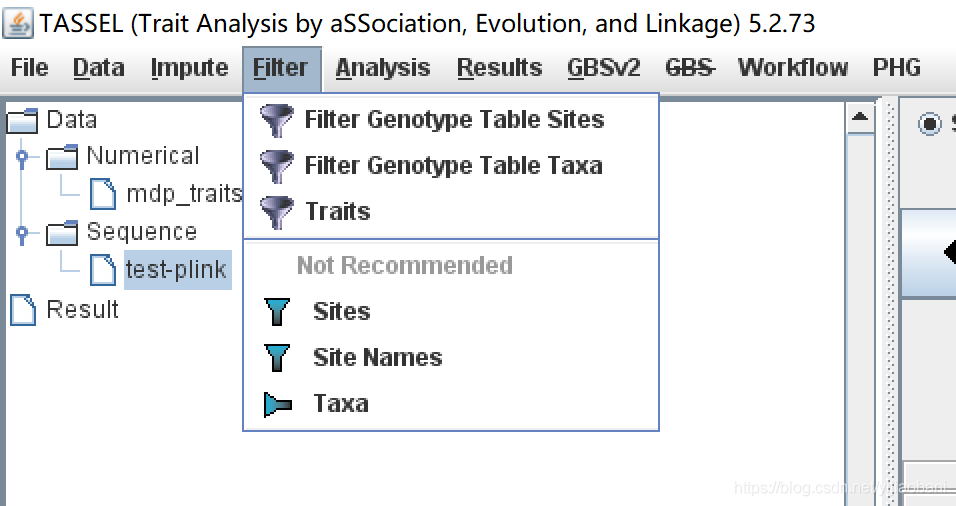Click the Result document icon in tree
Screen dimensions: 956x506
pyautogui.click(x=22, y=309)
